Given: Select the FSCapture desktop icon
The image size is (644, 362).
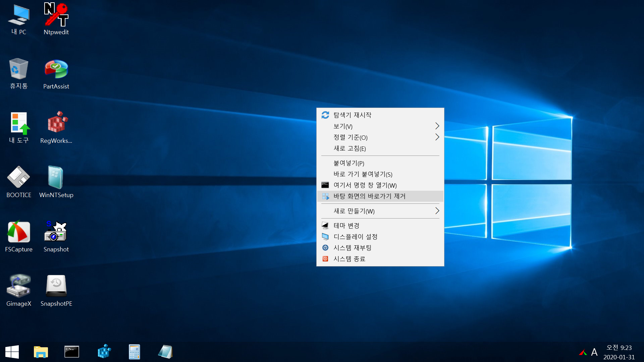Looking at the screenshot, I should coord(19,237).
